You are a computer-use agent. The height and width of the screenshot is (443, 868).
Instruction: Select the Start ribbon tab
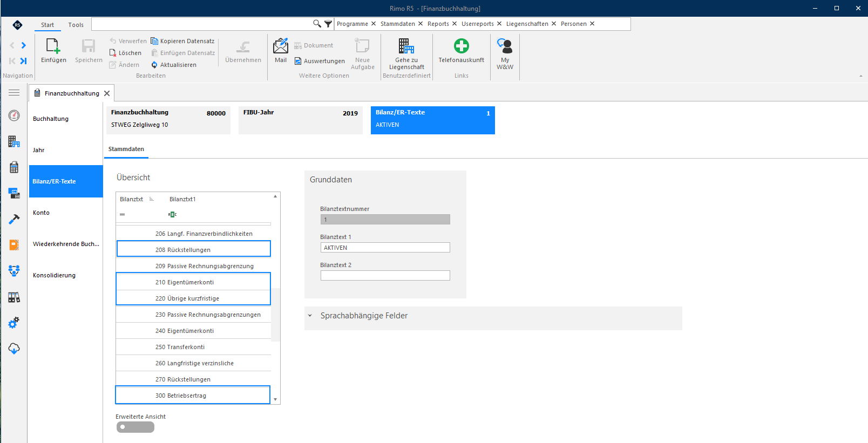[x=48, y=25]
